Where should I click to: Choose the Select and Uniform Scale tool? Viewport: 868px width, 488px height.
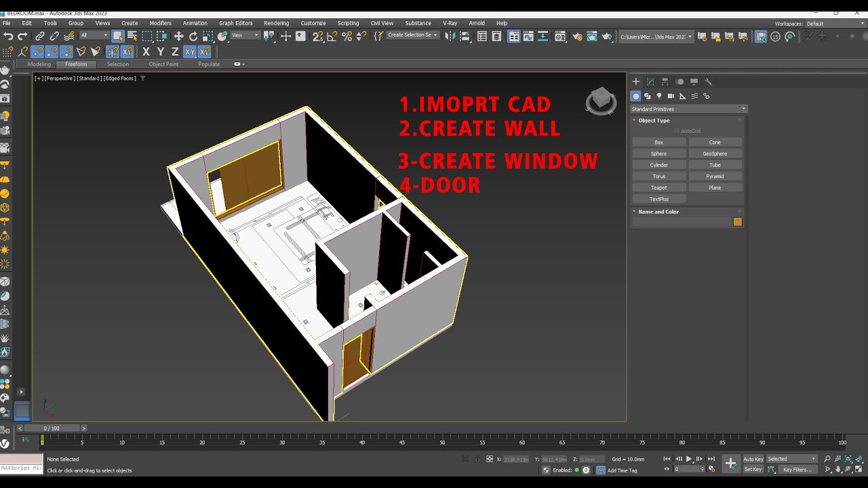coord(208,36)
